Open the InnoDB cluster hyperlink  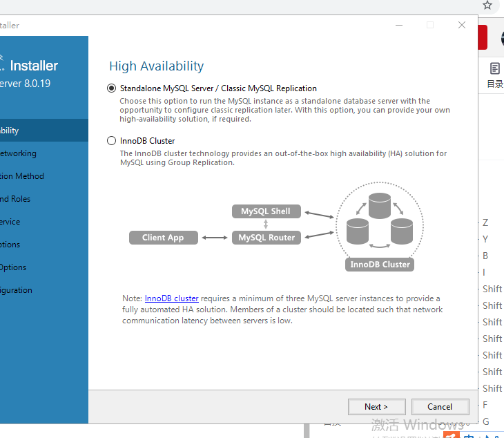[x=172, y=298]
